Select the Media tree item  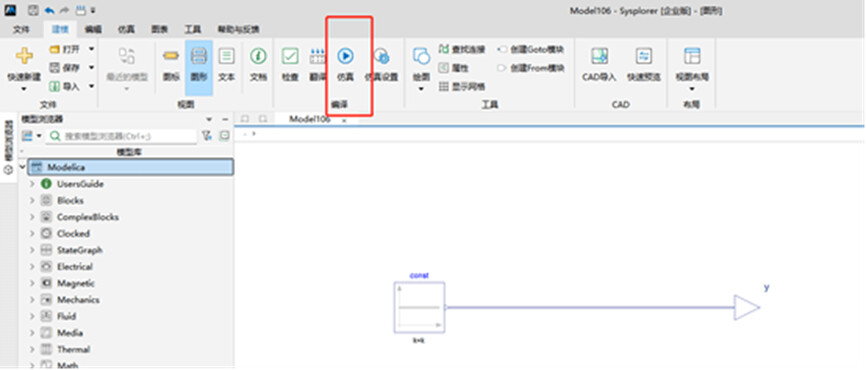tap(70, 333)
